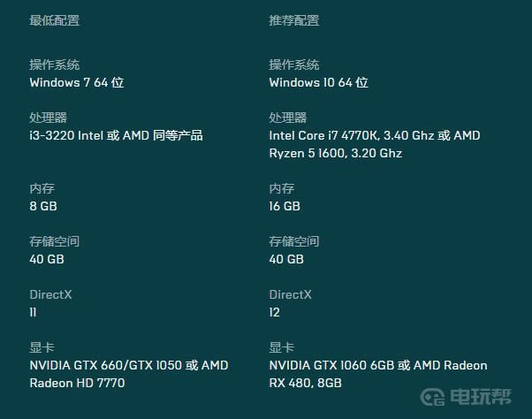Click the recommended 处理器 label
This screenshot has width=532, height=419.
[288, 118]
